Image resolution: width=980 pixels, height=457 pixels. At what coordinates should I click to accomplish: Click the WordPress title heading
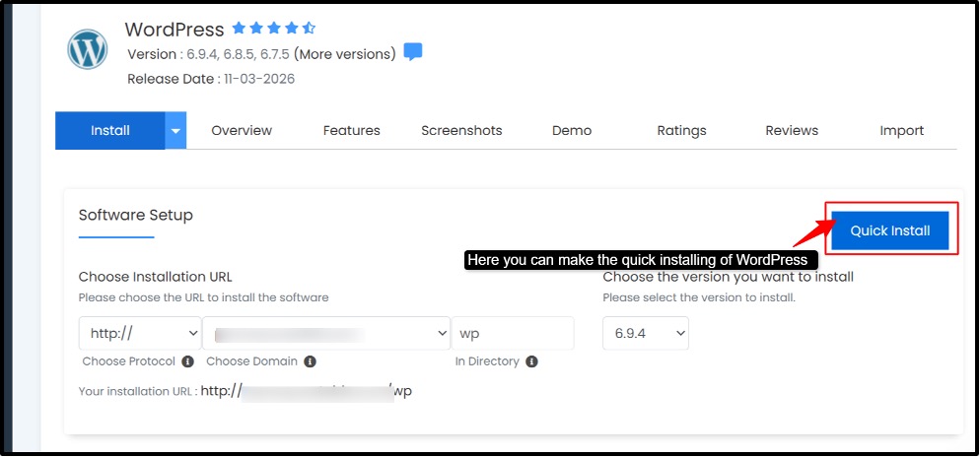click(x=175, y=30)
